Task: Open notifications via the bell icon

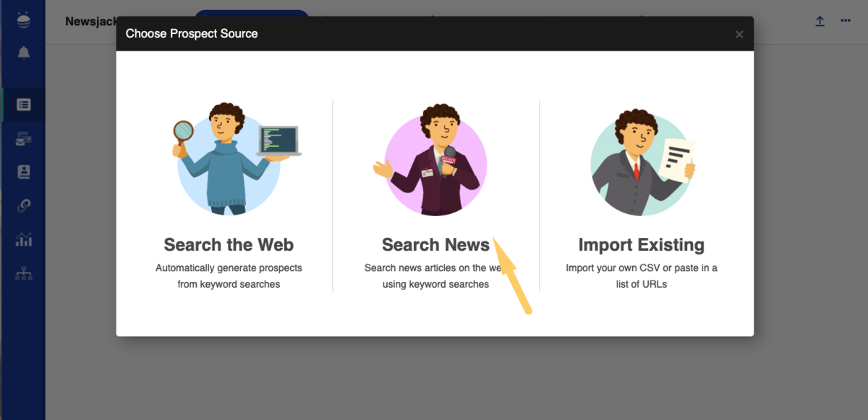Action: coord(24,53)
